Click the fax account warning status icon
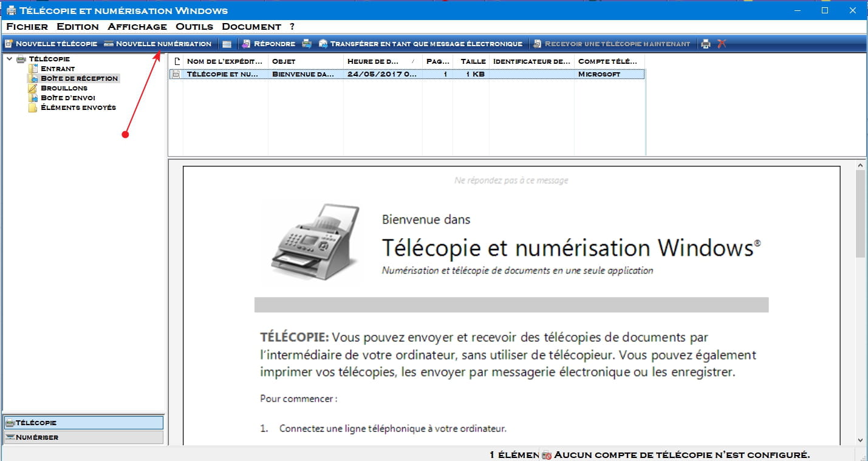Image resolution: width=868 pixels, height=461 pixels. coord(547,455)
